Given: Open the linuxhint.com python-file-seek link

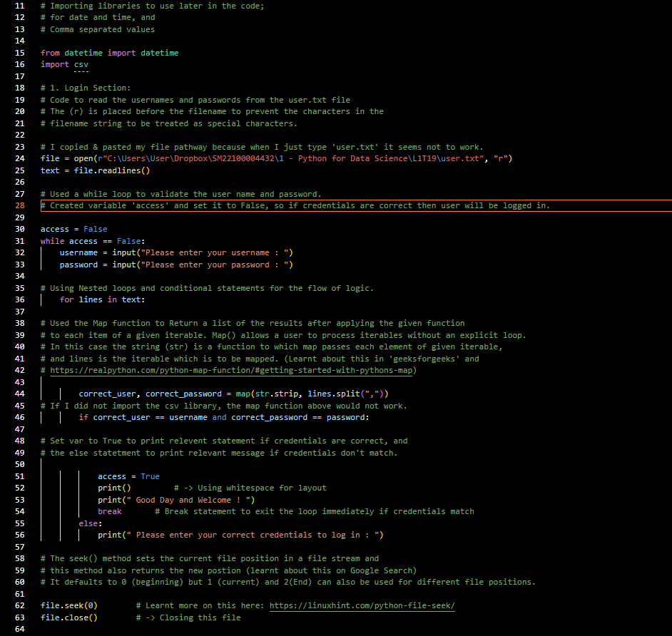Looking at the screenshot, I should click(x=362, y=605).
